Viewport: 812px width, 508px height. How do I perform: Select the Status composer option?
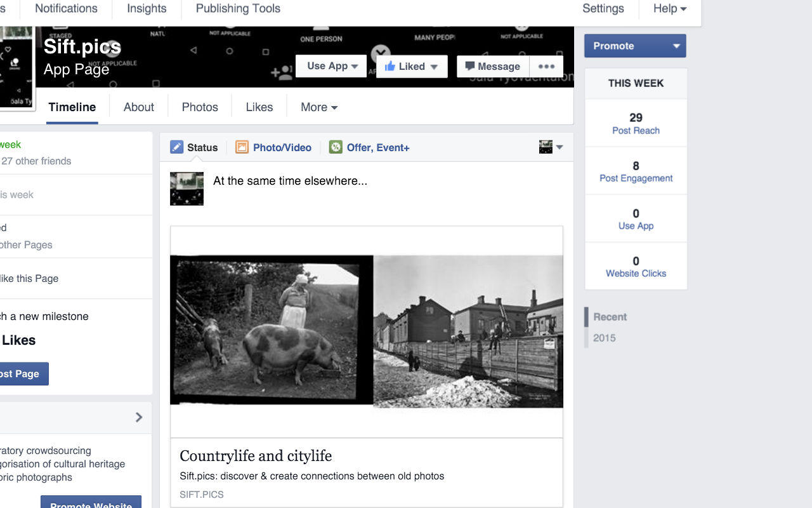(x=194, y=147)
